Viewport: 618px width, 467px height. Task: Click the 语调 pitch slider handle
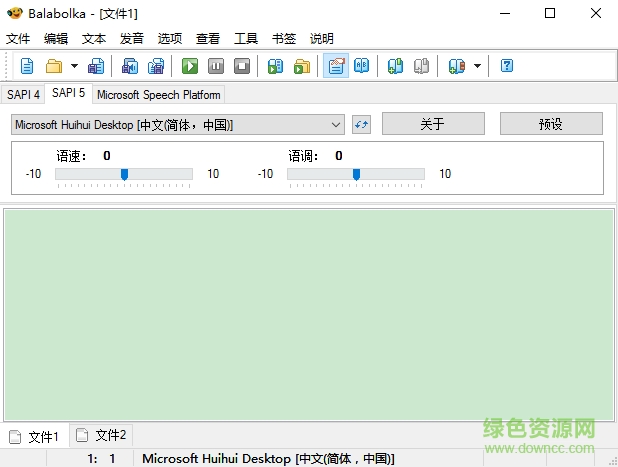pyautogui.click(x=356, y=174)
